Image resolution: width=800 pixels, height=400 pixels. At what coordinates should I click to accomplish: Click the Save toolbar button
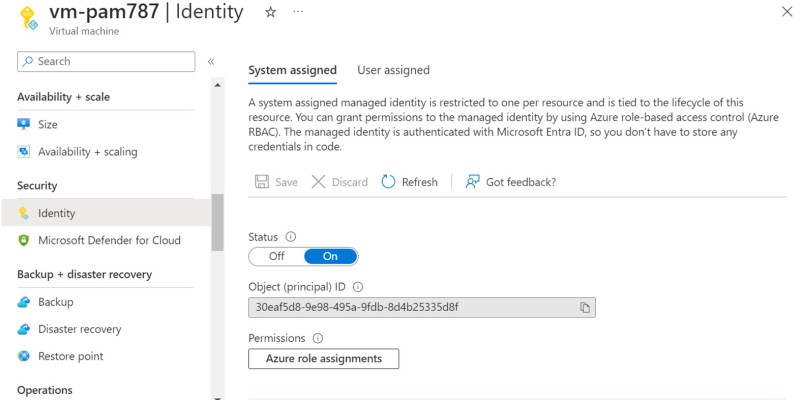coord(276,182)
